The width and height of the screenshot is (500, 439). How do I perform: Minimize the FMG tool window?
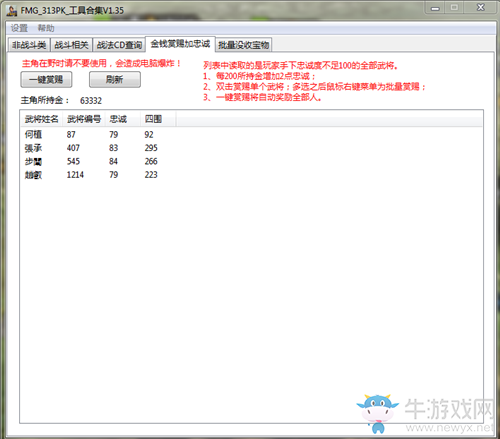(x=435, y=8)
